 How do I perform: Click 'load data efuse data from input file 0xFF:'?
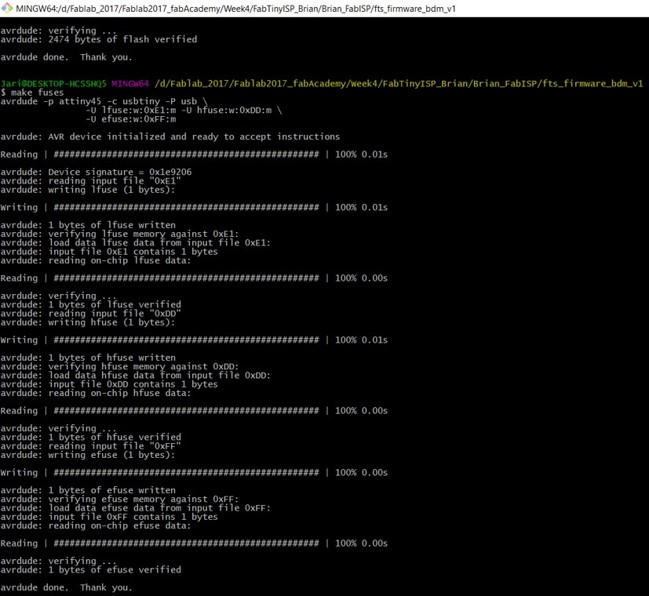coord(135,508)
